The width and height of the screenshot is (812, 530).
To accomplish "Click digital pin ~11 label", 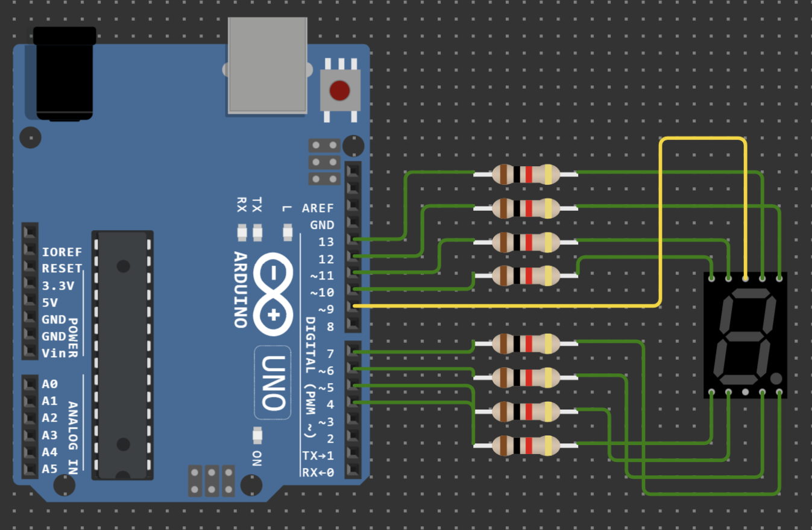I will [322, 276].
